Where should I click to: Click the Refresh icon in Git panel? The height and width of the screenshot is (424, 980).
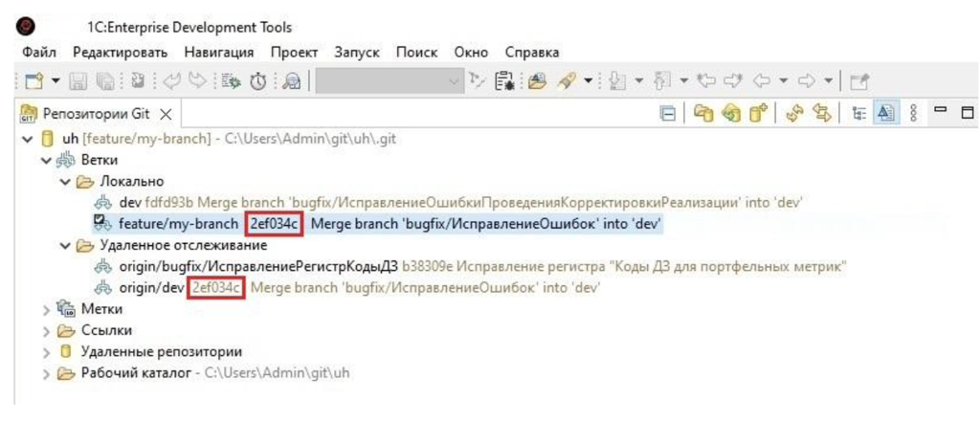[x=793, y=114]
